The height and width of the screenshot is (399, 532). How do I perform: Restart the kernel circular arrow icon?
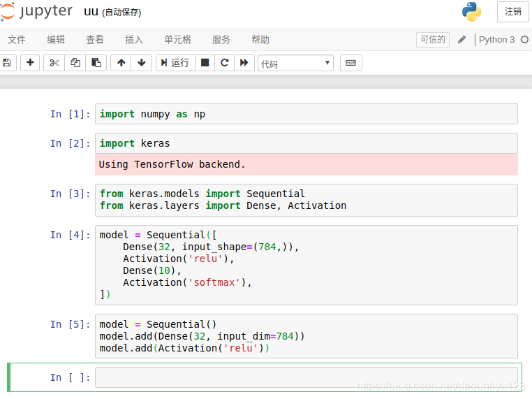[225, 63]
